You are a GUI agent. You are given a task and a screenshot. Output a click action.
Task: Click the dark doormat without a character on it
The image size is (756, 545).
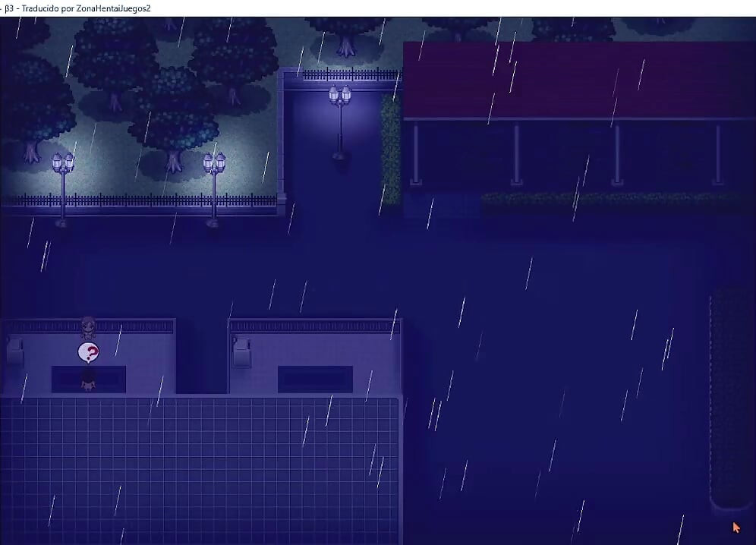pos(315,379)
